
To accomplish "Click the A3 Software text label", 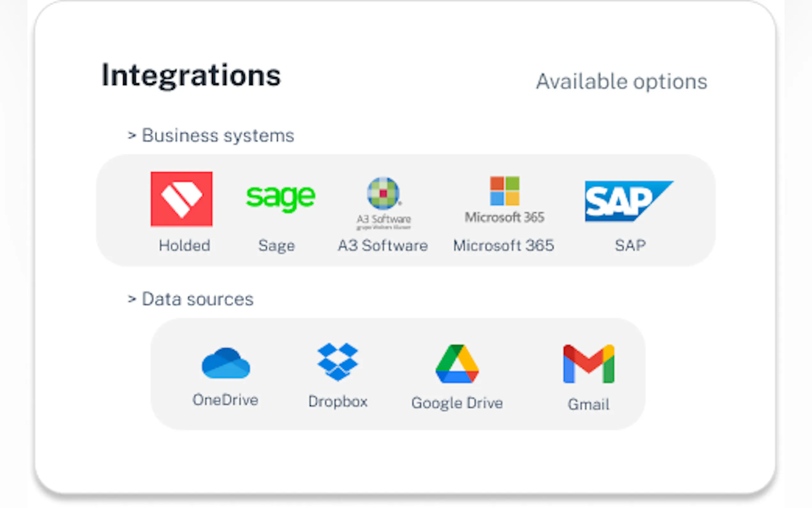I will tap(383, 246).
